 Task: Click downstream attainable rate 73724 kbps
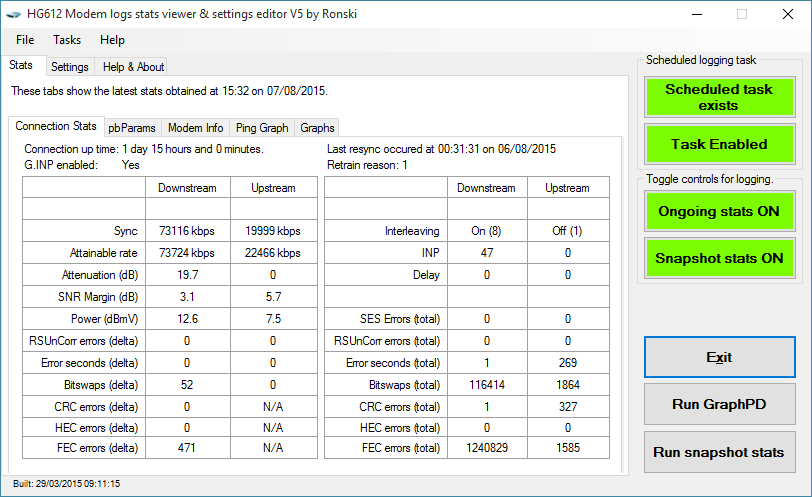click(187, 253)
